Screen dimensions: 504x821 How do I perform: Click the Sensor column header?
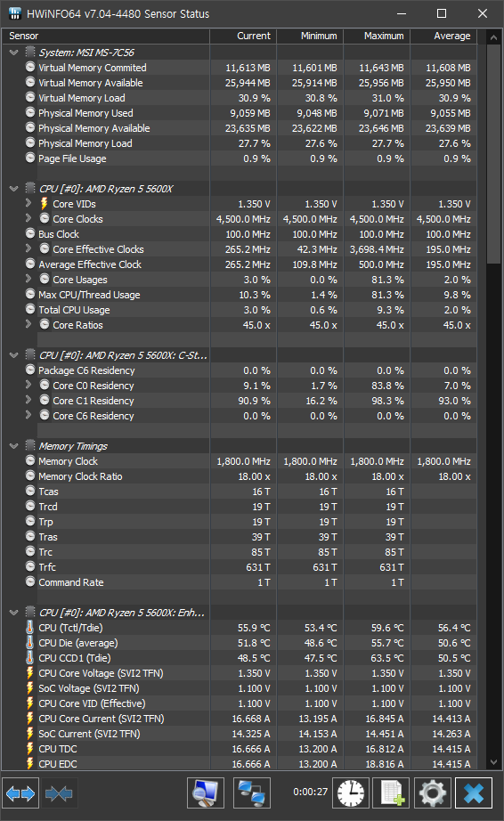(106, 36)
